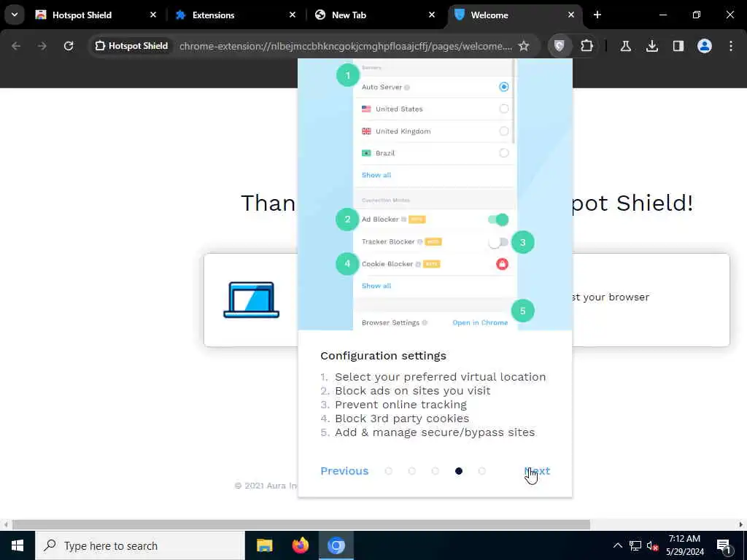Jump to the first tutorial step dot
Screen dimensions: 747x560
(388, 471)
